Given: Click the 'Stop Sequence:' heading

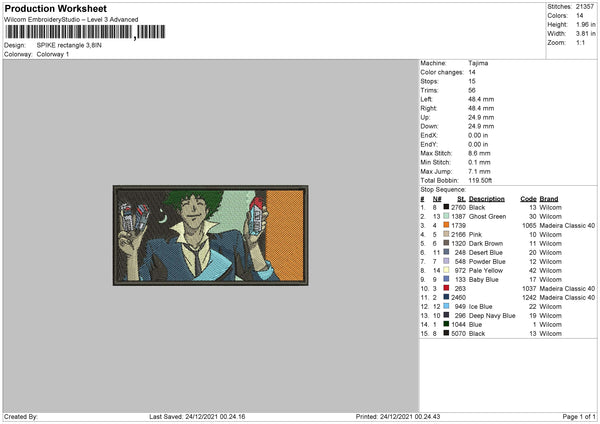Looking at the screenshot, I should [443, 189].
